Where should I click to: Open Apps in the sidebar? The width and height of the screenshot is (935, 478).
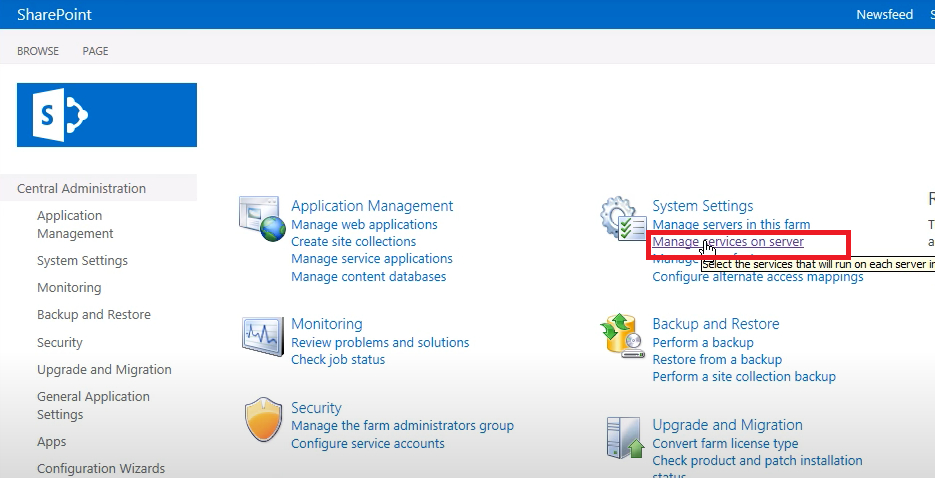click(51, 442)
